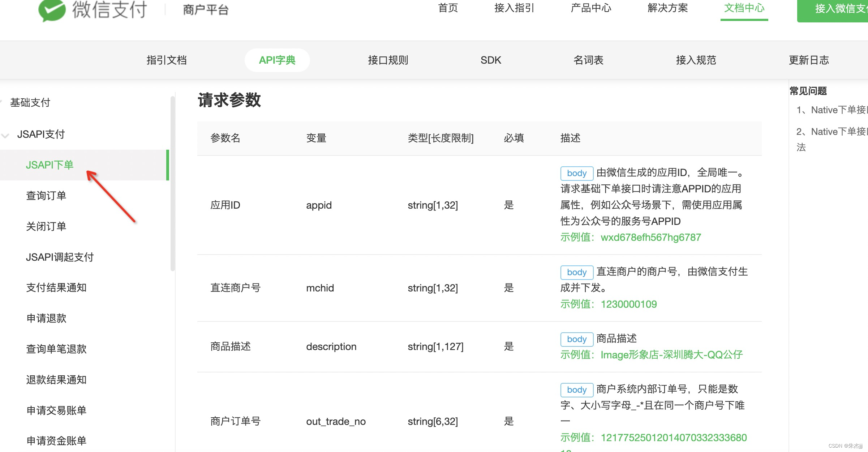Collapse the JSAPI支付 section chevron
The height and width of the screenshot is (452, 868).
pyautogui.click(x=5, y=136)
